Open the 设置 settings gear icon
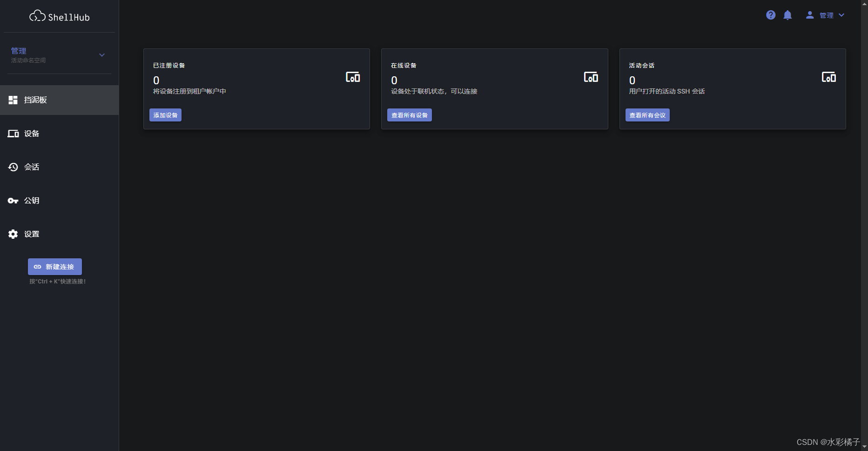Viewport: 868px width, 451px height. 13,234
